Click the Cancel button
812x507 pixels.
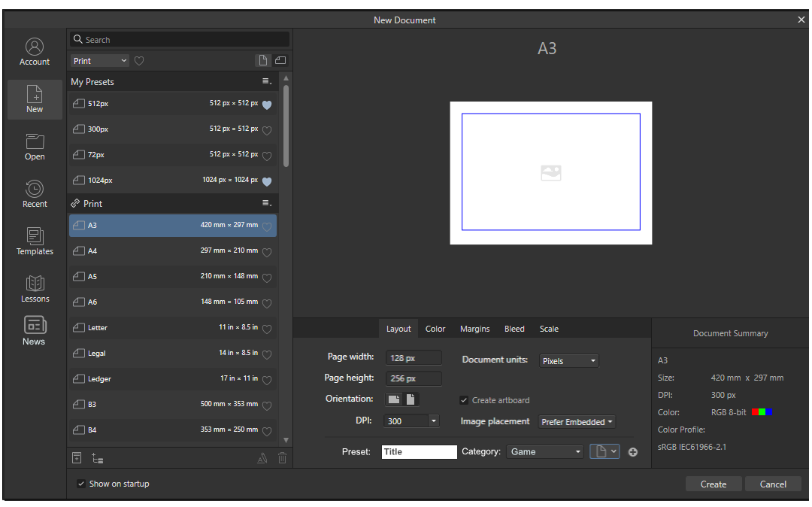click(773, 484)
